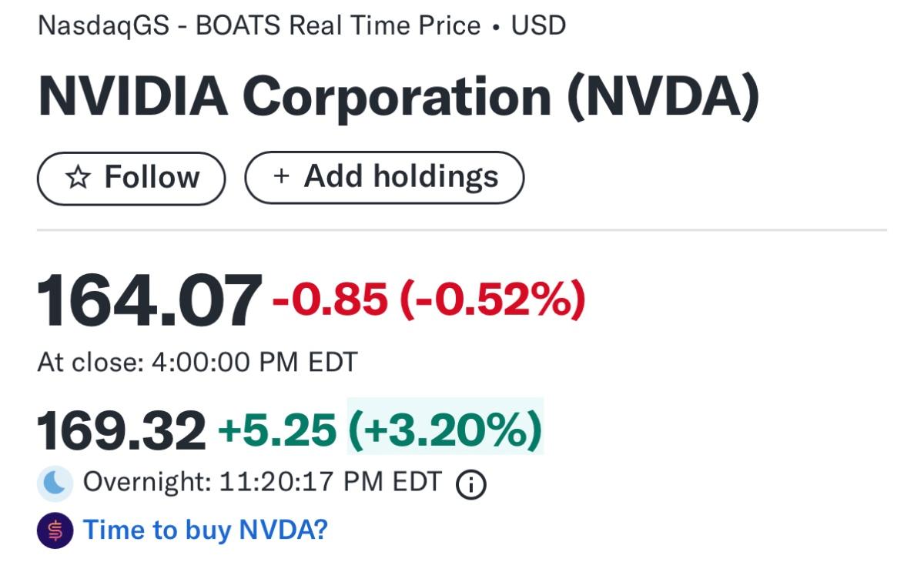The height and width of the screenshot is (562, 924).
Task: Click the closing price 164.07
Action: pyautogui.click(x=149, y=301)
